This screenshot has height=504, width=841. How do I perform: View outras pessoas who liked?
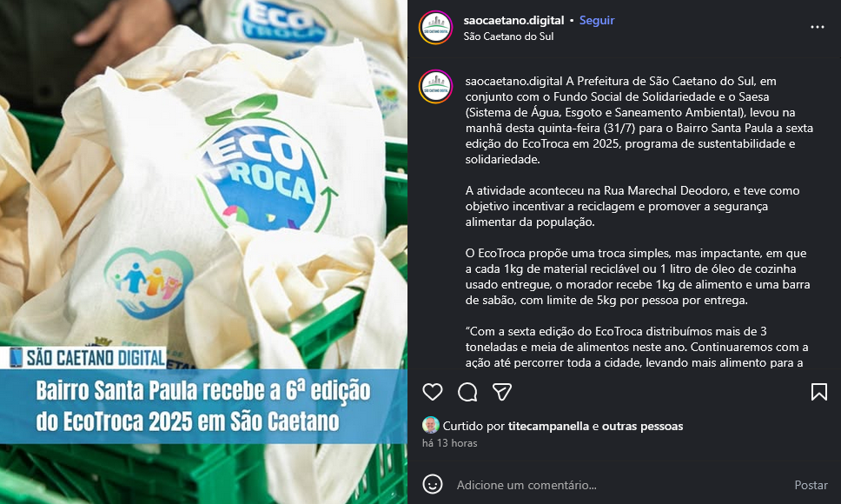642,427
